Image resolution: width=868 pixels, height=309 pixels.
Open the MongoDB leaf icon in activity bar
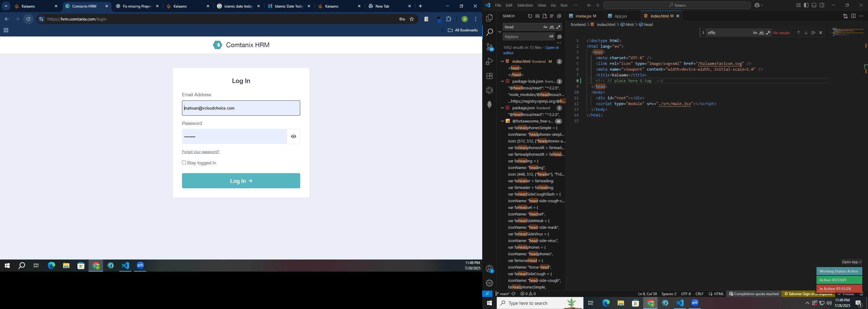click(489, 105)
